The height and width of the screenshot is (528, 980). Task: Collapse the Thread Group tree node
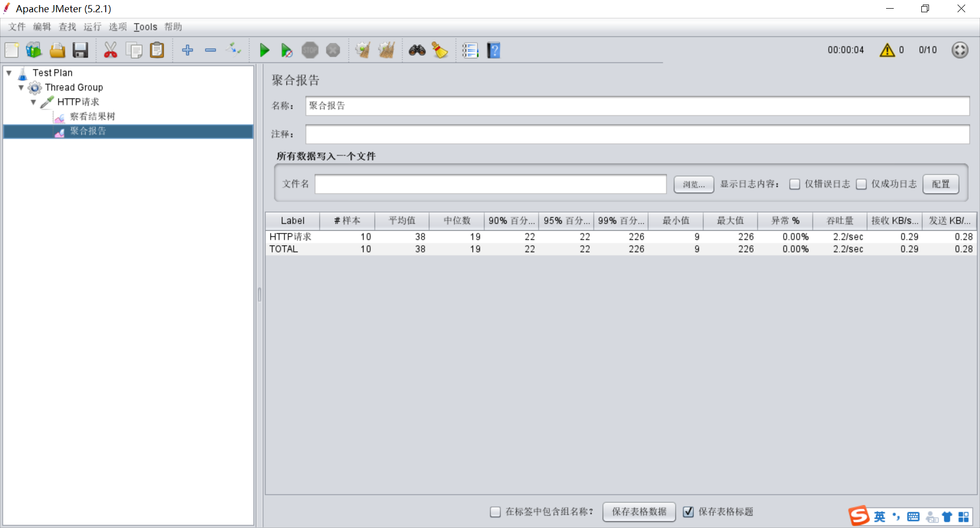[21, 87]
